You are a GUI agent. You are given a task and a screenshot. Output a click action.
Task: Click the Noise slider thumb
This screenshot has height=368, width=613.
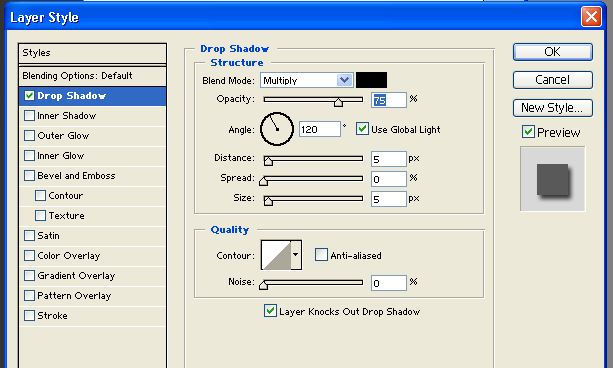tap(263, 285)
